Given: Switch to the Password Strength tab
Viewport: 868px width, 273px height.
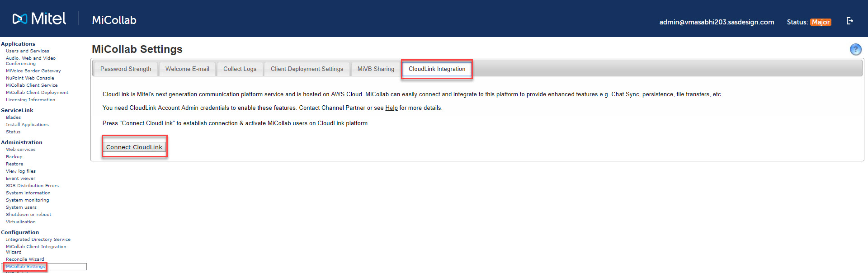Looking at the screenshot, I should click(126, 69).
